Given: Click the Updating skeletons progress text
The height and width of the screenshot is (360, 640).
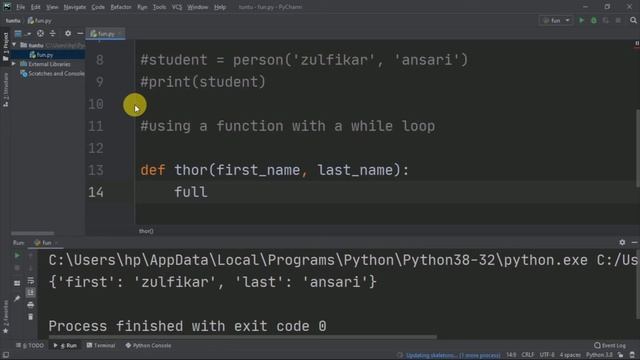Looking at the screenshot, I should pos(453,355).
